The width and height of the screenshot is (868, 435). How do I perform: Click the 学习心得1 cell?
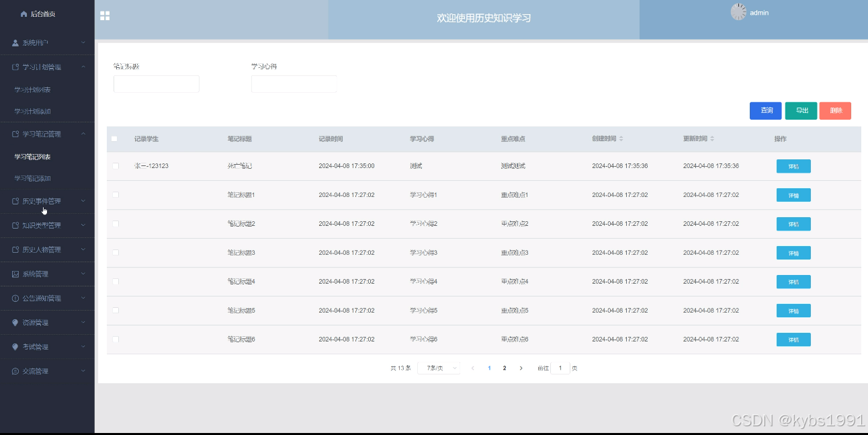[424, 195]
